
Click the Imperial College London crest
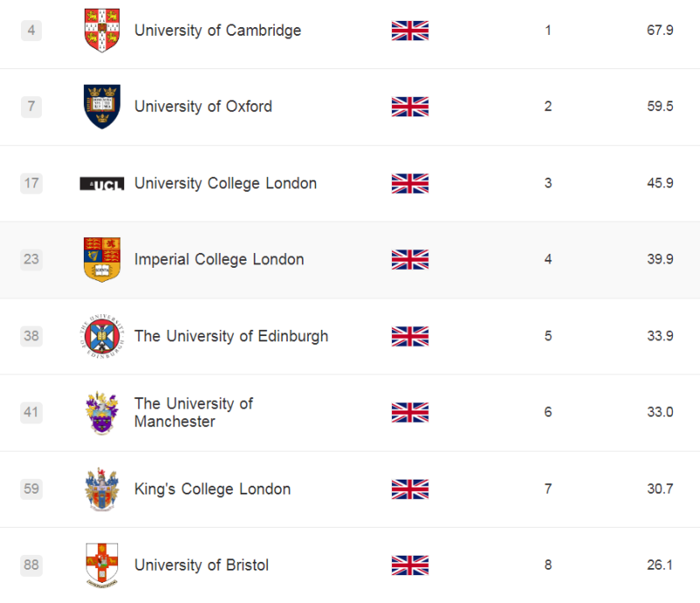tap(101, 260)
